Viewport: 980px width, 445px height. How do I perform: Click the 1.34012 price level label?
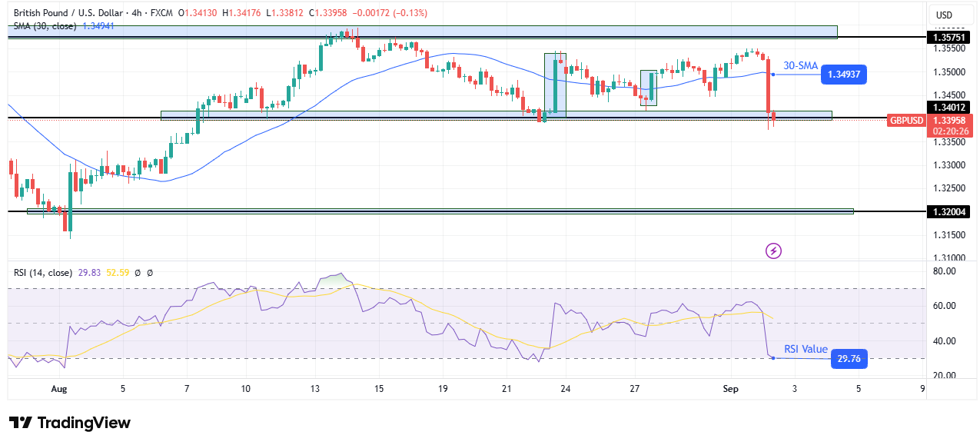click(x=950, y=108)
